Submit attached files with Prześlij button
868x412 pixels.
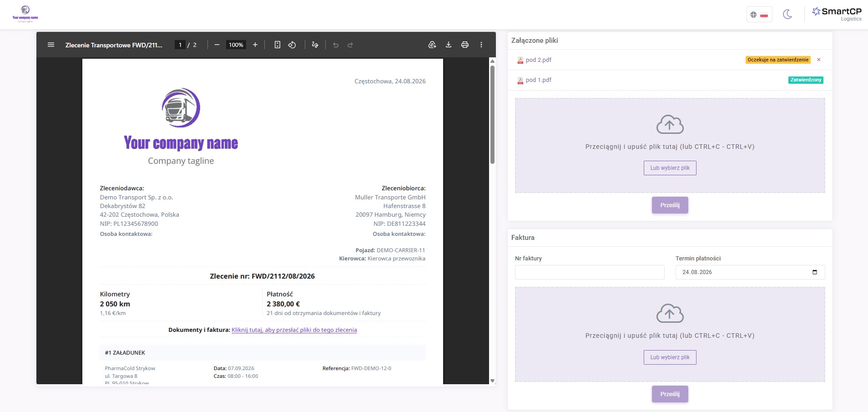click(670, 205)
